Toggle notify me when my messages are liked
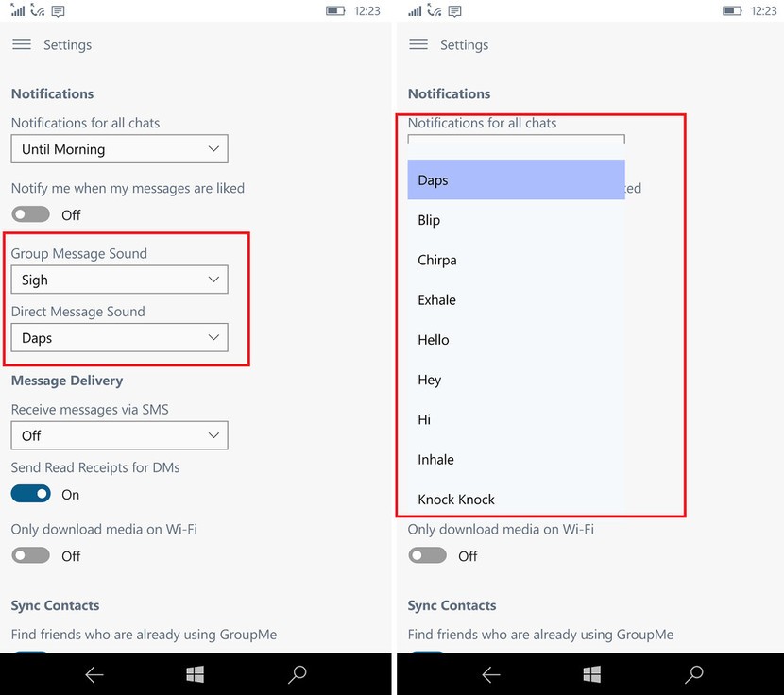The width and height of the screenshot is (784, 695). pos(30,214)
